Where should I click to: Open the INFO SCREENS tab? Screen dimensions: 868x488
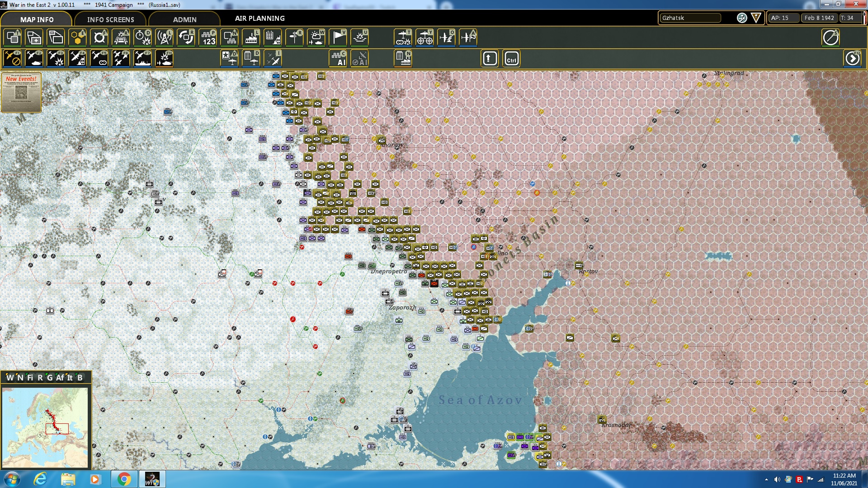[110, 19]
